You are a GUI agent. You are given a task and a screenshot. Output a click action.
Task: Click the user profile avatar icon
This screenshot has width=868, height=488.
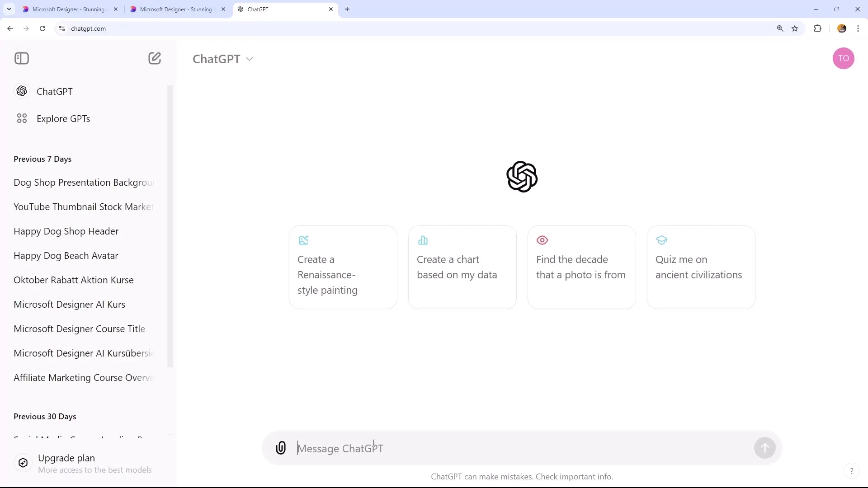843,58
